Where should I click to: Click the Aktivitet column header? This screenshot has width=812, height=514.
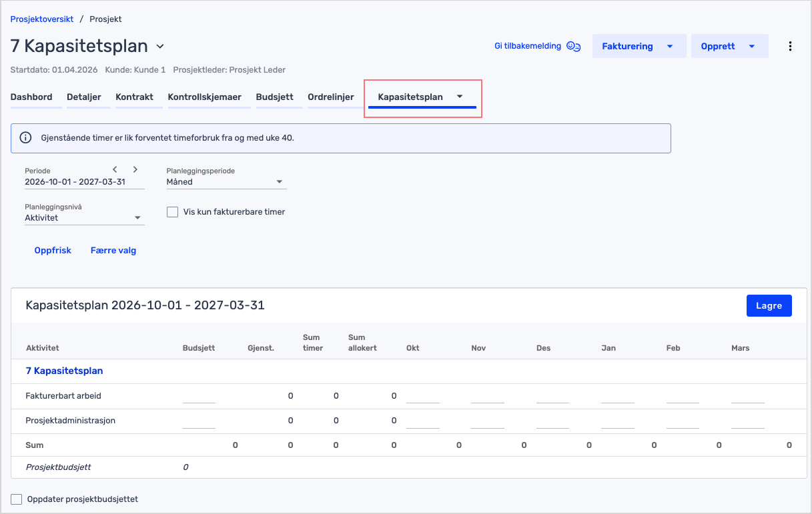(43, 348)
